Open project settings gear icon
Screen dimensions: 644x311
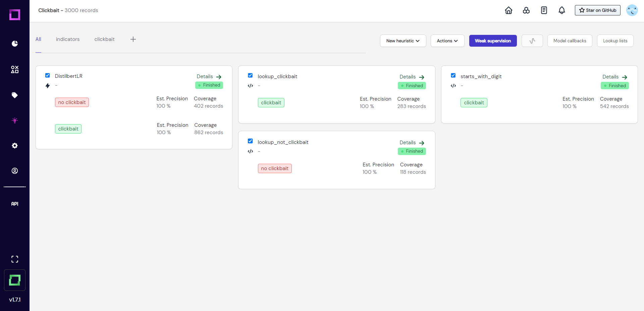(15, 146)
